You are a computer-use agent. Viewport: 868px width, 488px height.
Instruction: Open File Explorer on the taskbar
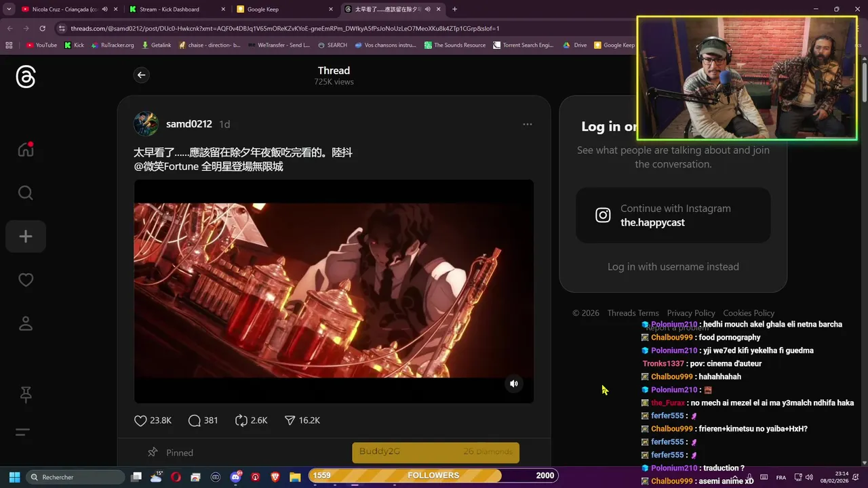(x=295, y=476)
